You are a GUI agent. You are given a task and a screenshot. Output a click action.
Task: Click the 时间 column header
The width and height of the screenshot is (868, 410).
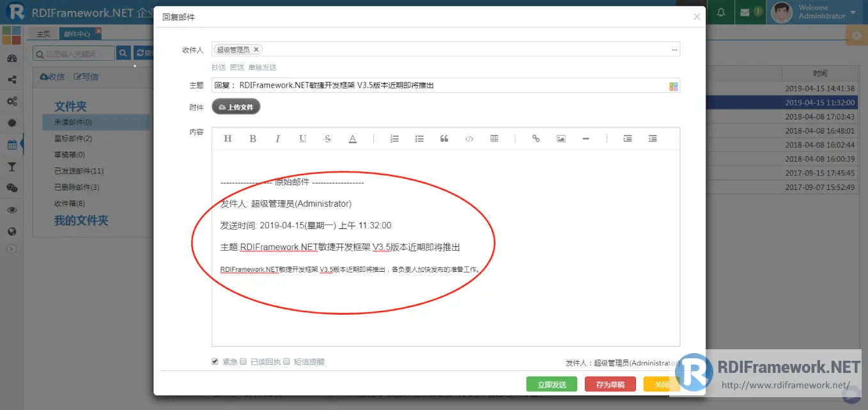[x=820, y=74]
